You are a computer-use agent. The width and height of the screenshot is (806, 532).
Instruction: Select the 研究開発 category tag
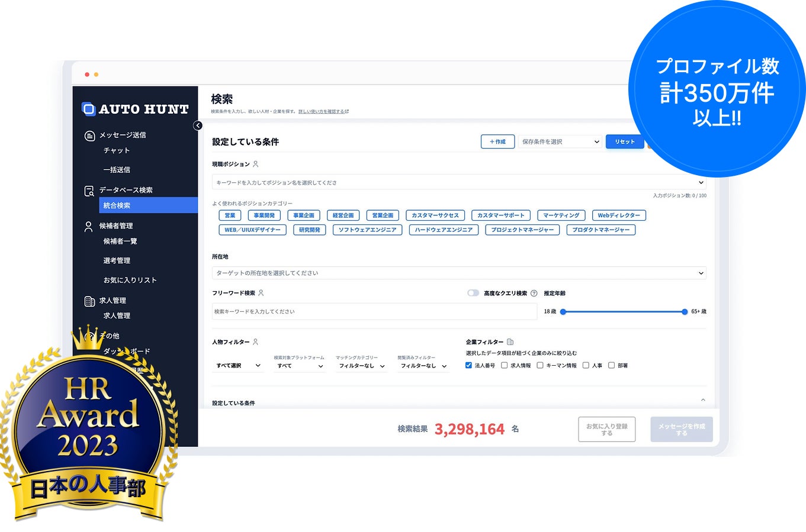(x=310, y=230)
